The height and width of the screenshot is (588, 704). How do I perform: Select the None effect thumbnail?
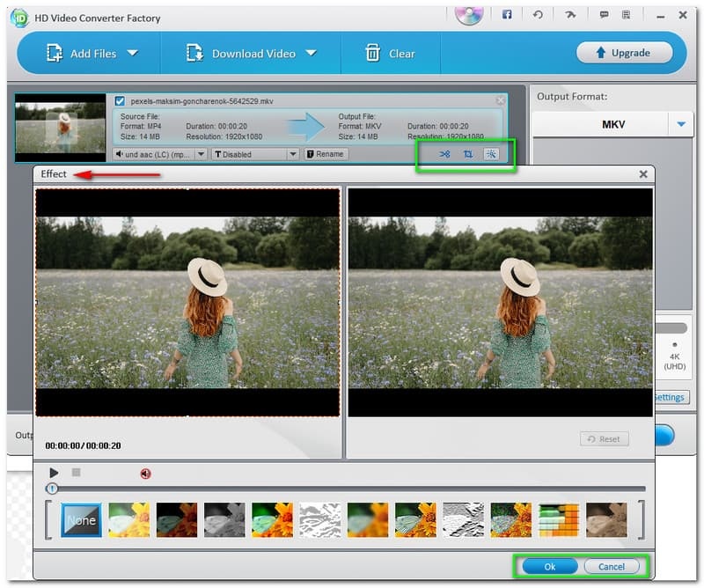[x=80, y=519]
